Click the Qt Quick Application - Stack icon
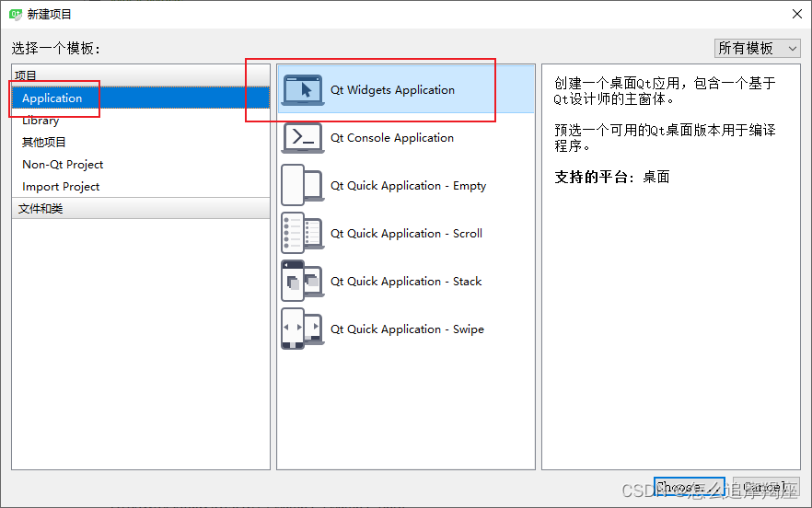 tap(303, 282)
